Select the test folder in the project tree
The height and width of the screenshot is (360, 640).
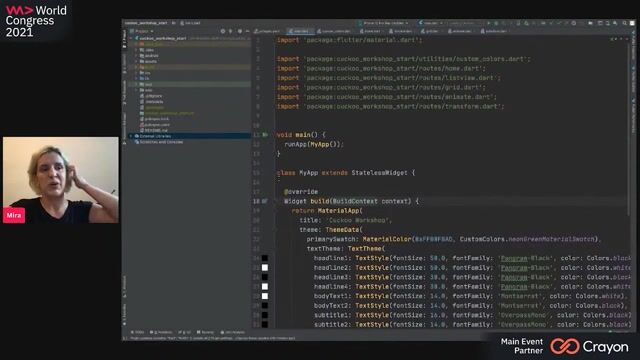click(146, 84)
